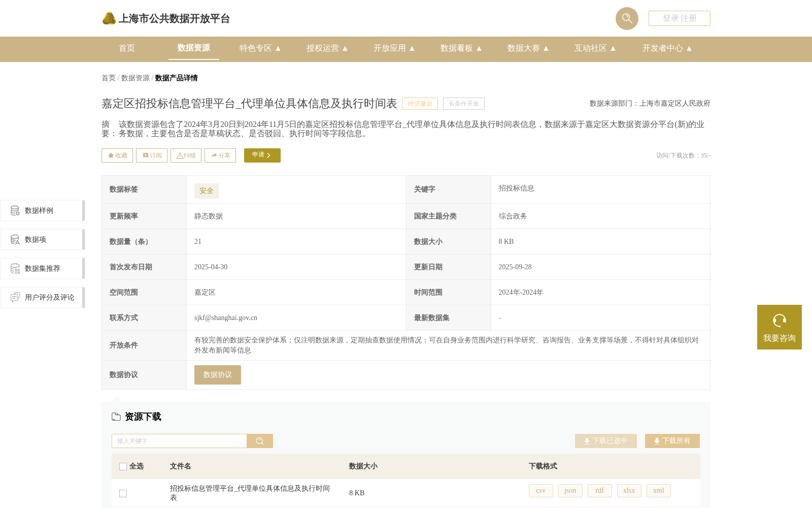Screen dimensions: 812x508
Task: Go to 首页 in navigation bar
Action: click(127, 48)
